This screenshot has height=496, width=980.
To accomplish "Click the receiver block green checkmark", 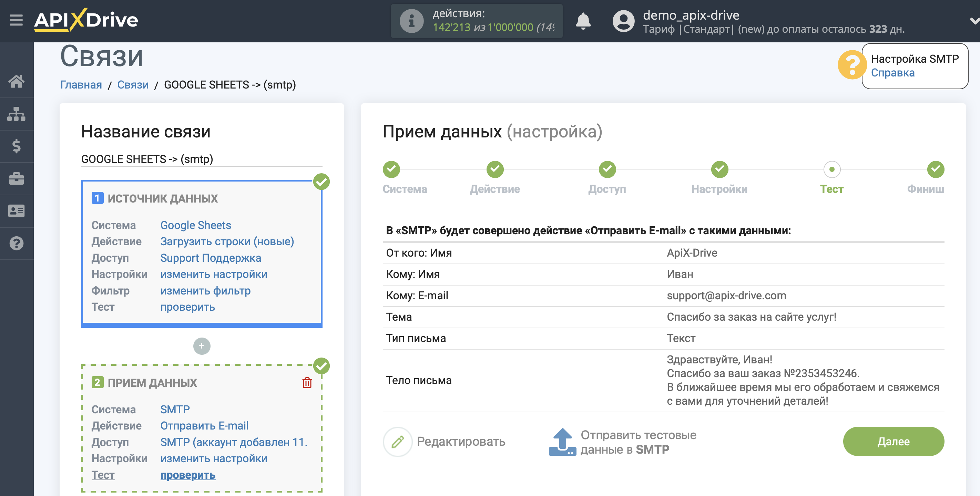I will tap(321, 366).
